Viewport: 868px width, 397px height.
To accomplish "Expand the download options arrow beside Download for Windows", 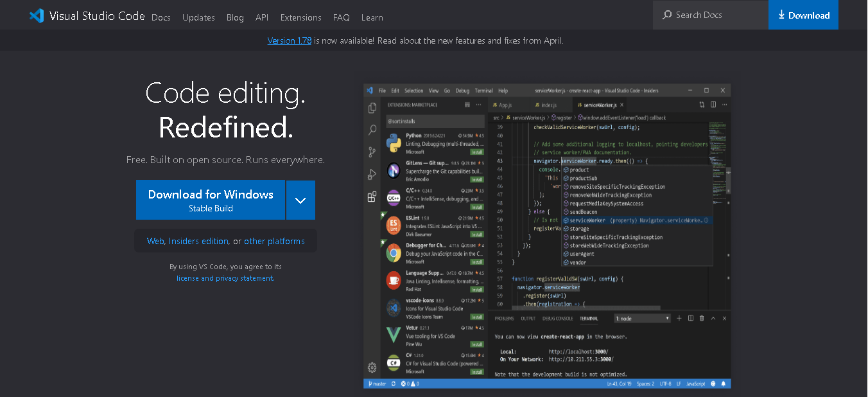I will pyautogui.click(x=300, y=200).
